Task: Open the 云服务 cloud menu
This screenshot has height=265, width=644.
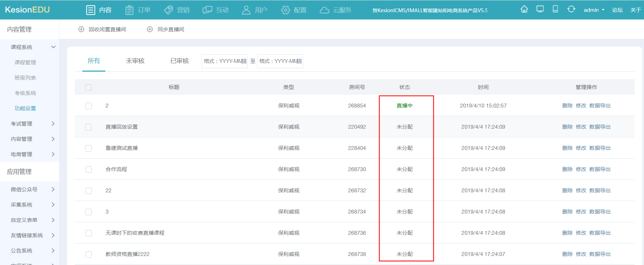Action: (x=335, y=10)
